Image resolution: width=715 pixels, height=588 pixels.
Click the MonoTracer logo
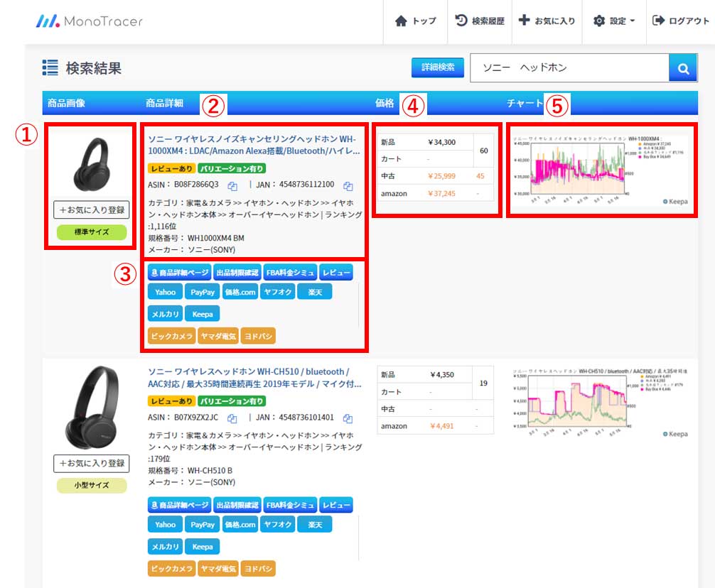point(90,21)
